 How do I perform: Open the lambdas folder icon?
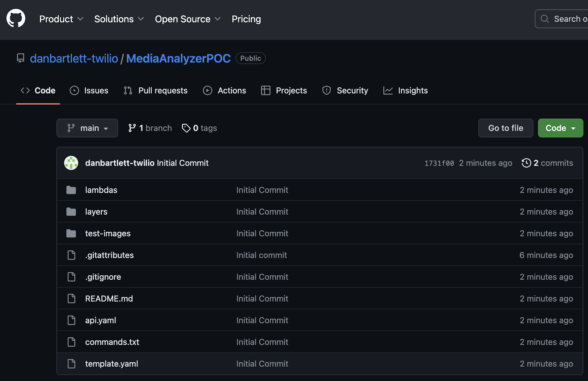click(x=71, y=190)
